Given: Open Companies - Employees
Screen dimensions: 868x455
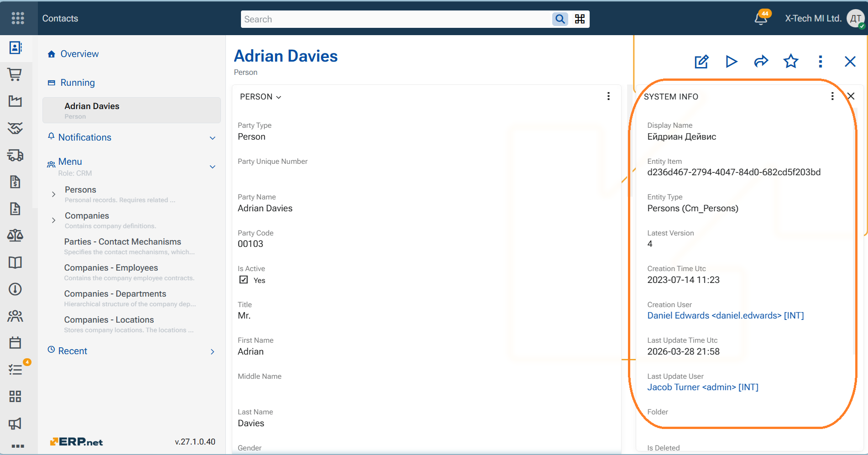Looking at the screenshot, I should [111, 267].
